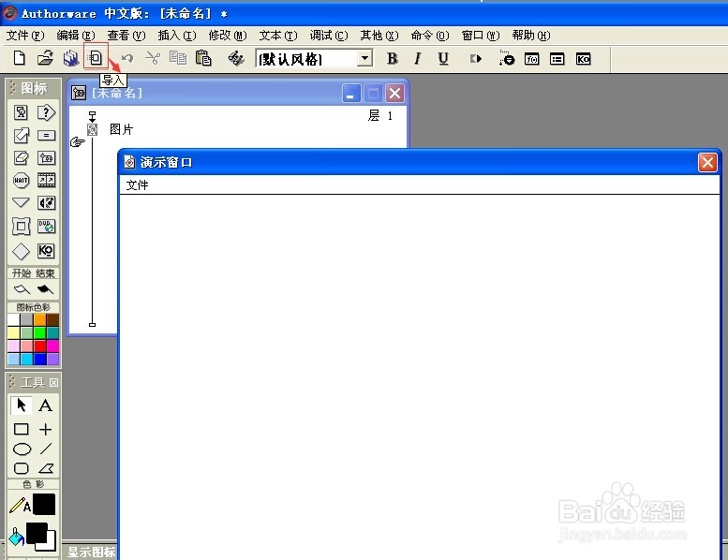Choose the Diagonal line tool
This screenshot has width=728, height=560.
click(46, 449)
